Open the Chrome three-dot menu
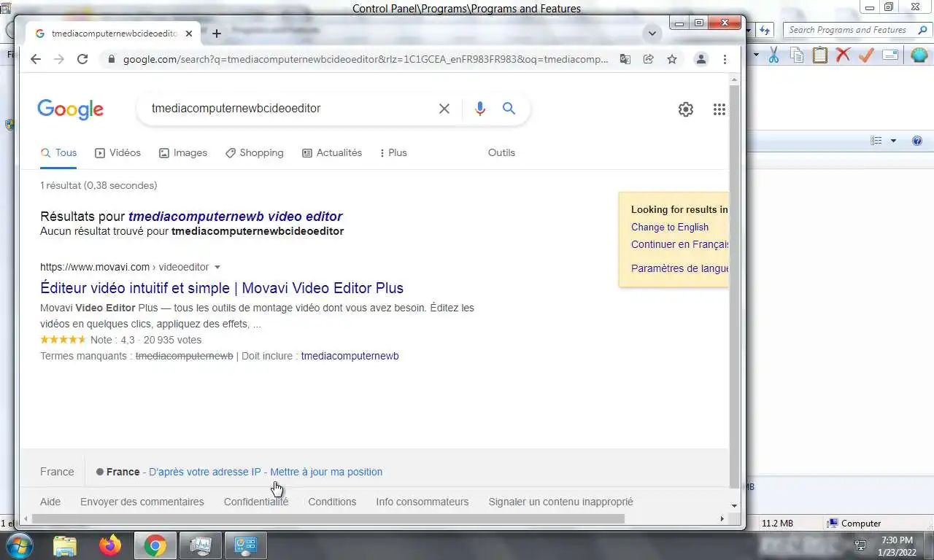Screen dimensions: 934x560 (x=725, y=59)
